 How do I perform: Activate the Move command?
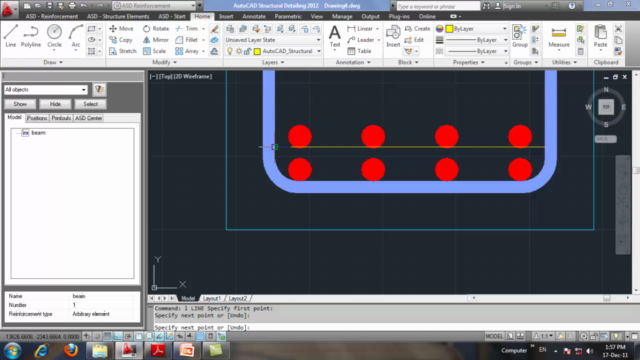(x=121, y=29)
